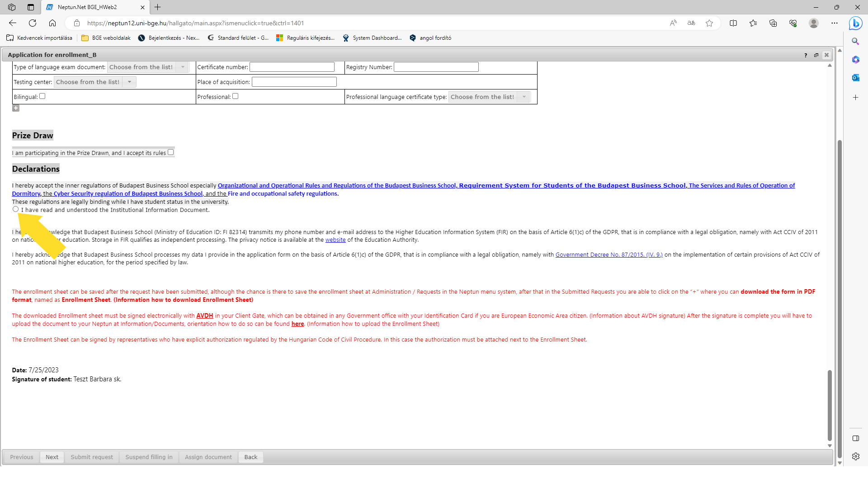Open the Favorites list icon

[x=753, y=23]
